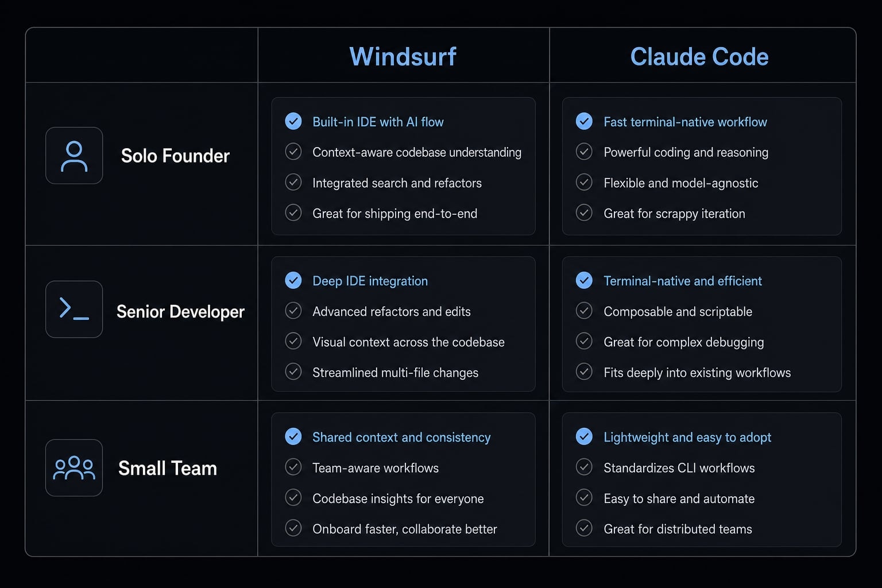This screenshot has height=588, width=882.
Task: Click the Senior Developer terminal prompt icon
Action: click(x=74, y=309)
